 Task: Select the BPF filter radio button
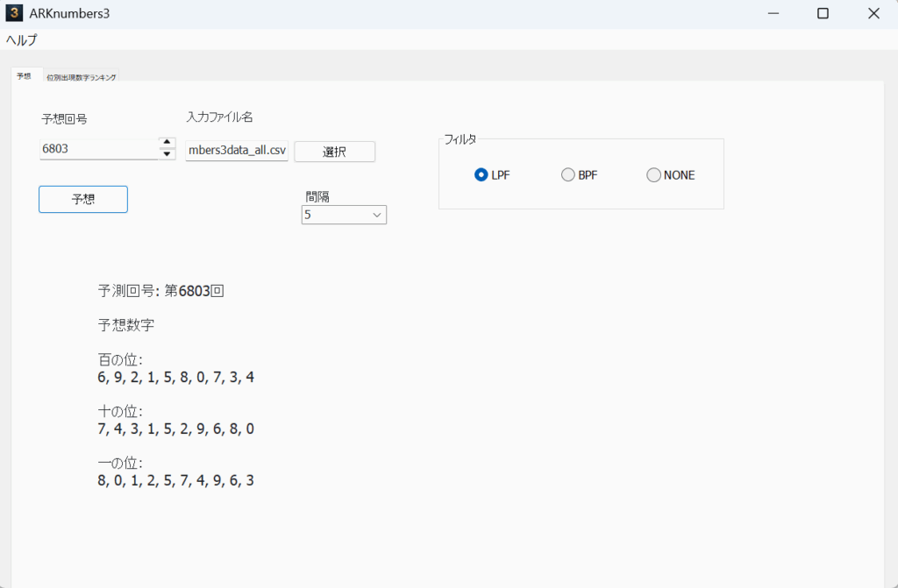pos(567,174)
